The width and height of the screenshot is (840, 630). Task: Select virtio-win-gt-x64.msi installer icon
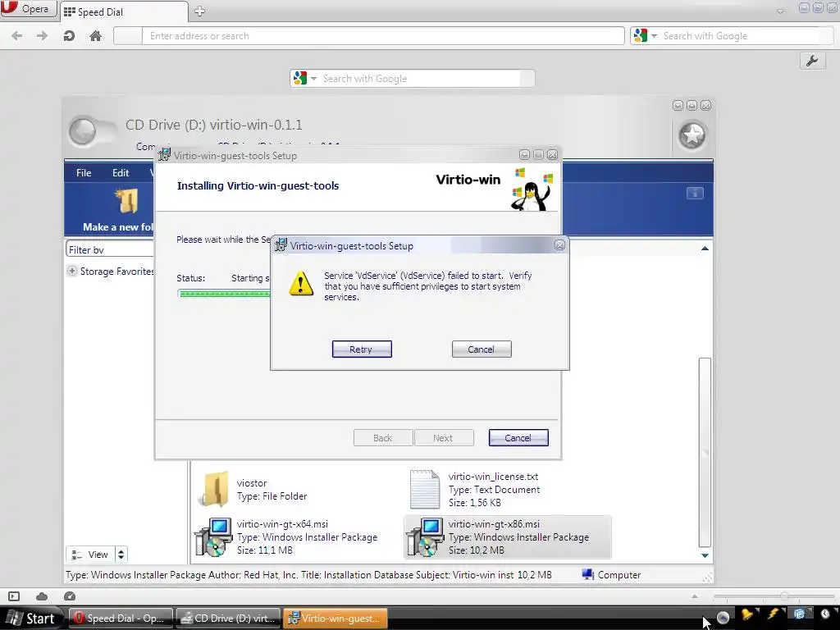pos(213,536)
